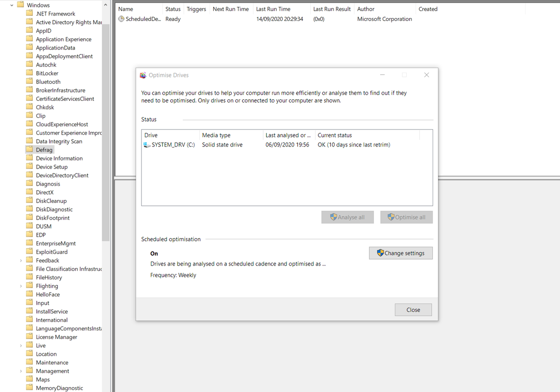This screenshot has width=560, height=392.
Task: Click the Maps folder icon
Action: (30, 379)
